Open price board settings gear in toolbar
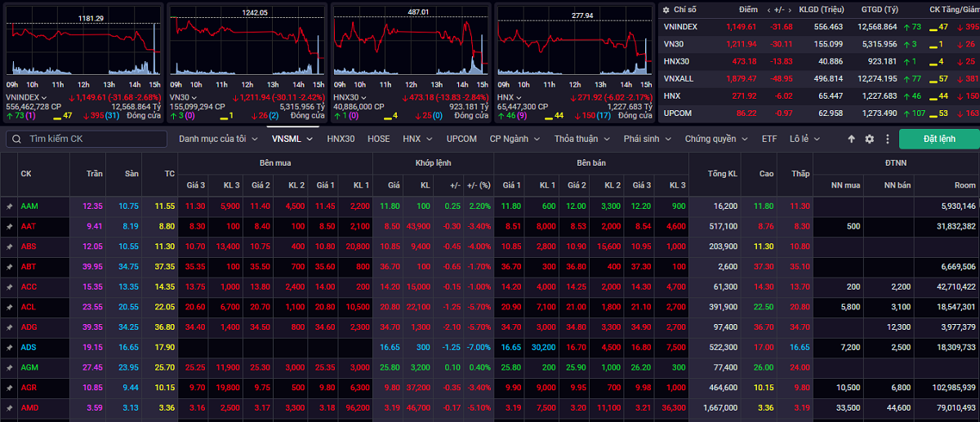 tap(869, 139)
